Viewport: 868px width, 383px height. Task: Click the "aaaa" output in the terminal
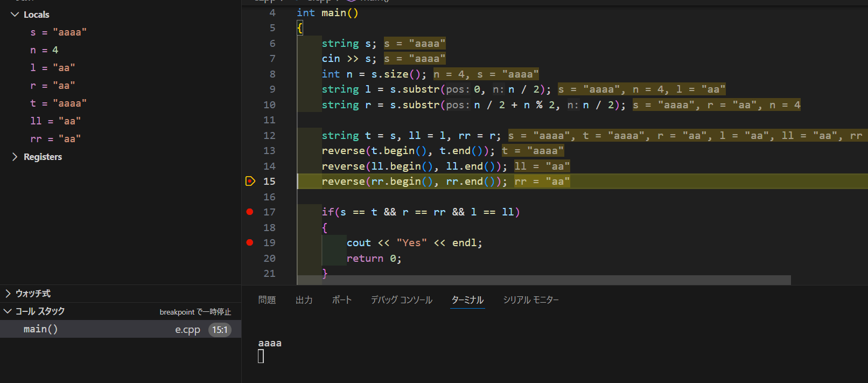(x=270, y=343)
